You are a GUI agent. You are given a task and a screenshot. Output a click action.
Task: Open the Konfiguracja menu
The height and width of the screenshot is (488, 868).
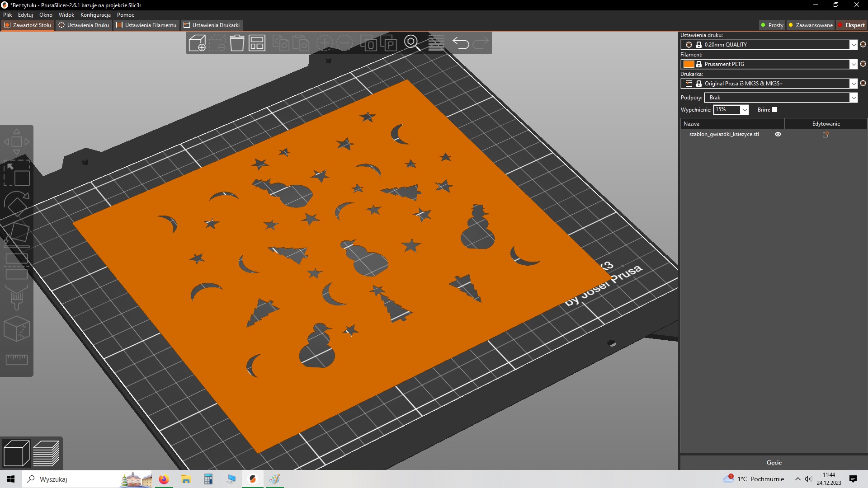coord(95,15)
